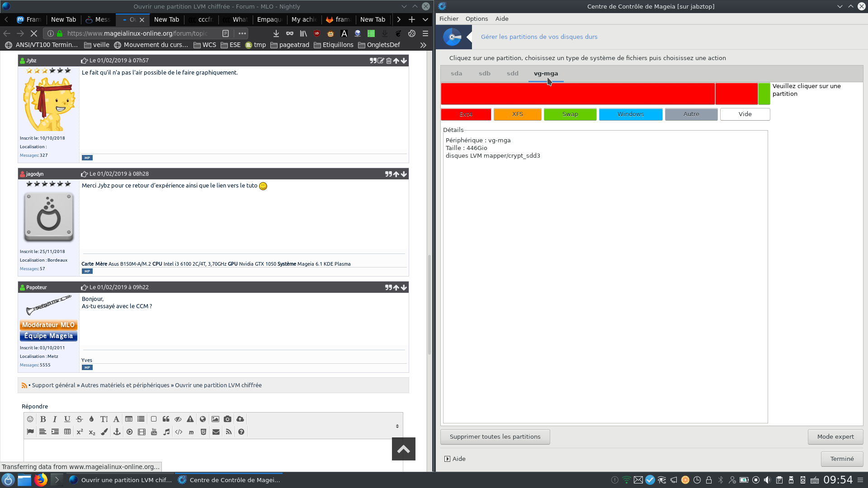Screen dimensions: 868x488
Task: Expand the hidden bookmarks overflow chevron
Action: (x=423, y=45)
